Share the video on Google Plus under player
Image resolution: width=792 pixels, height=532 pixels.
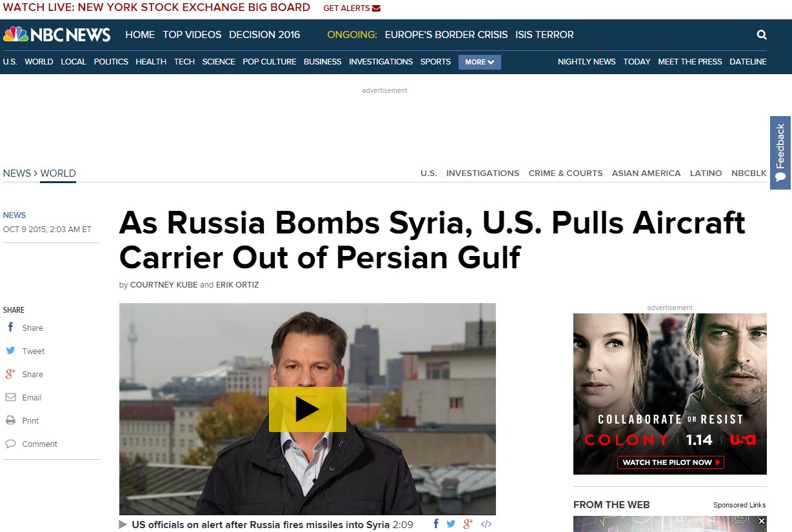tap(468, 524)
